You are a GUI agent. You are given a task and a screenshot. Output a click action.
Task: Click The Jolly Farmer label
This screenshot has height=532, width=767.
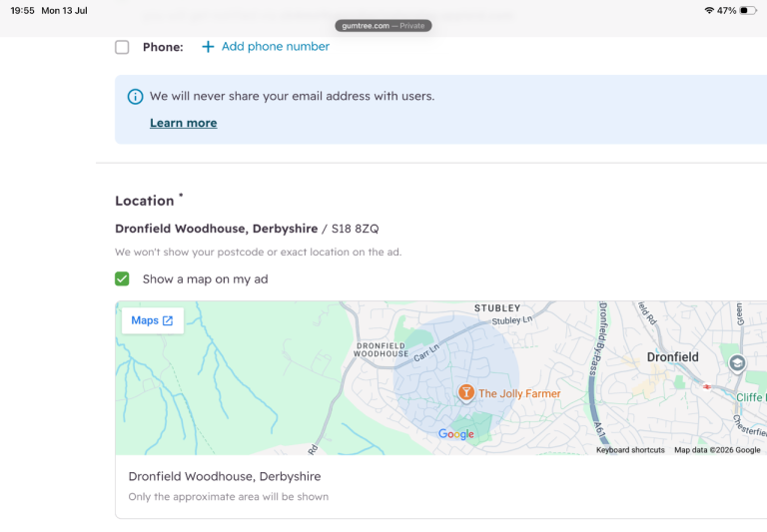519,393
